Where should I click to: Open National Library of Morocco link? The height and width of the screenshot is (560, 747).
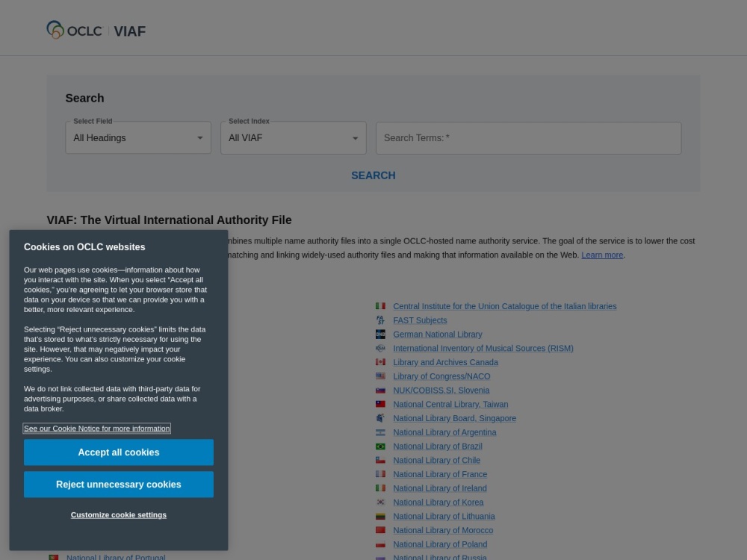442,530
